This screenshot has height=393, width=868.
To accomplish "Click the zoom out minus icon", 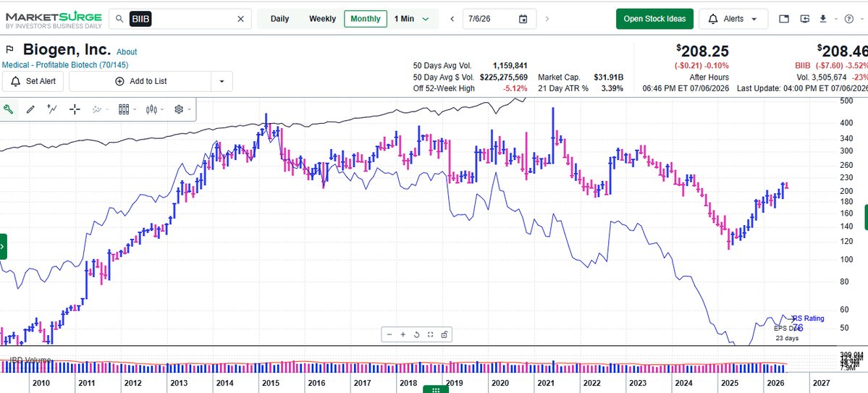I will [389, 334].
